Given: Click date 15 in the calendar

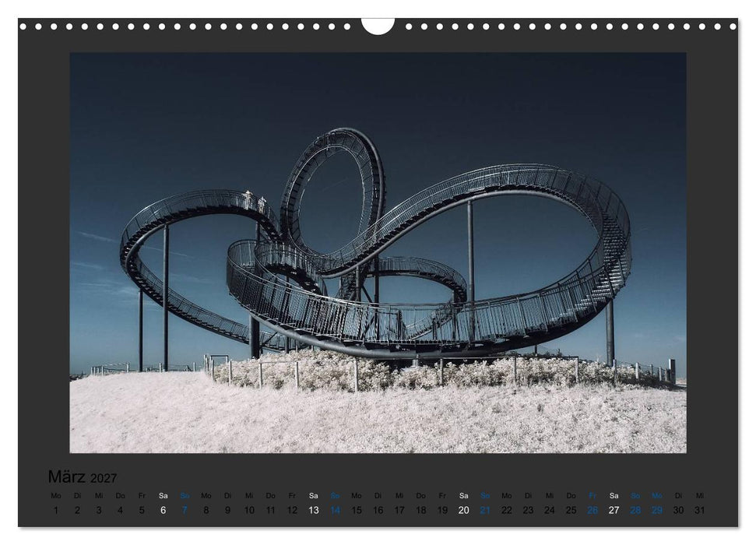Looking at the screenshot, I should coord(357,510).
